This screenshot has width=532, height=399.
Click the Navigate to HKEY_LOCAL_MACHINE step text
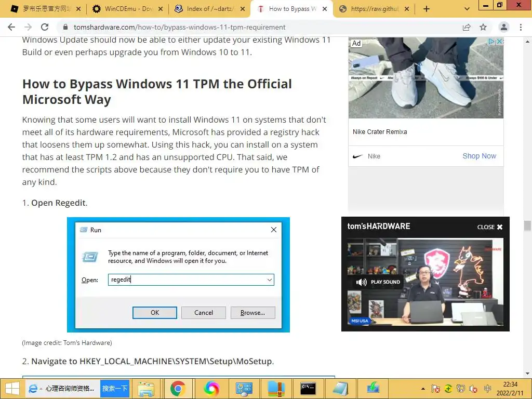[152, 362]
